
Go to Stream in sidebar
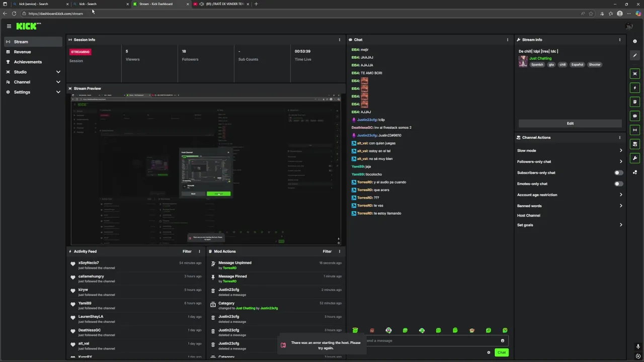34,42
